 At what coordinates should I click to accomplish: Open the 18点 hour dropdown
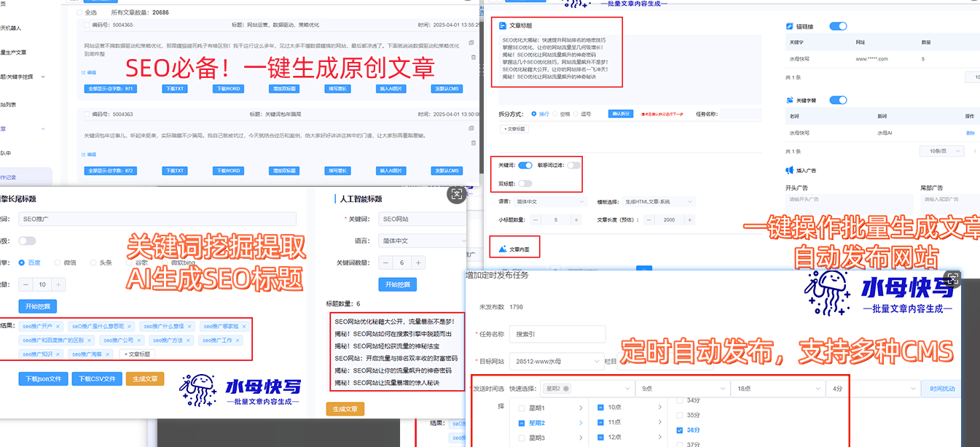click(x=777, y=389)
